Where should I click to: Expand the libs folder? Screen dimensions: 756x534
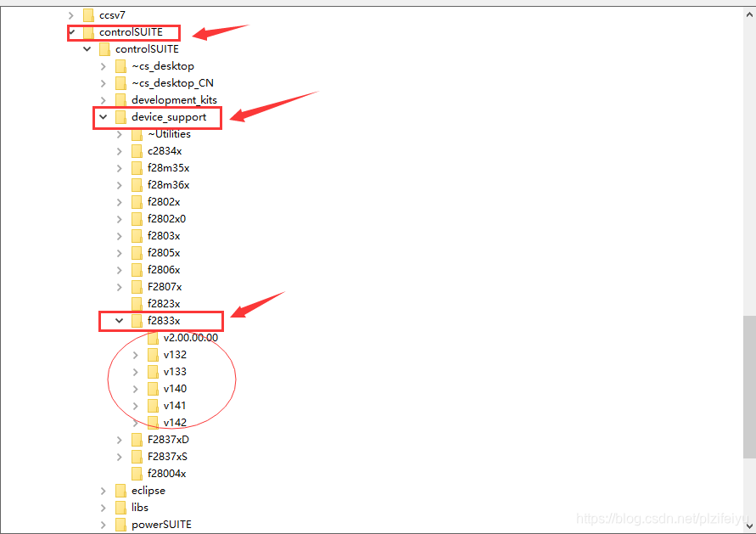104,508
